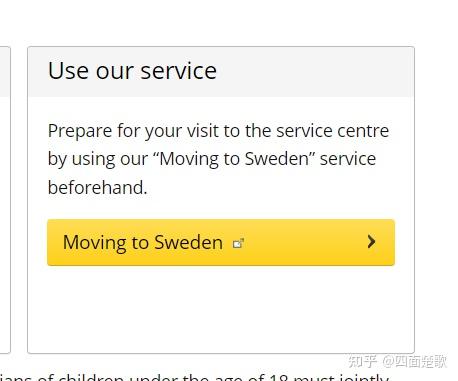Select the 'Use our service' heading
The width and height of the screenshot is (458, 381).
132,71
